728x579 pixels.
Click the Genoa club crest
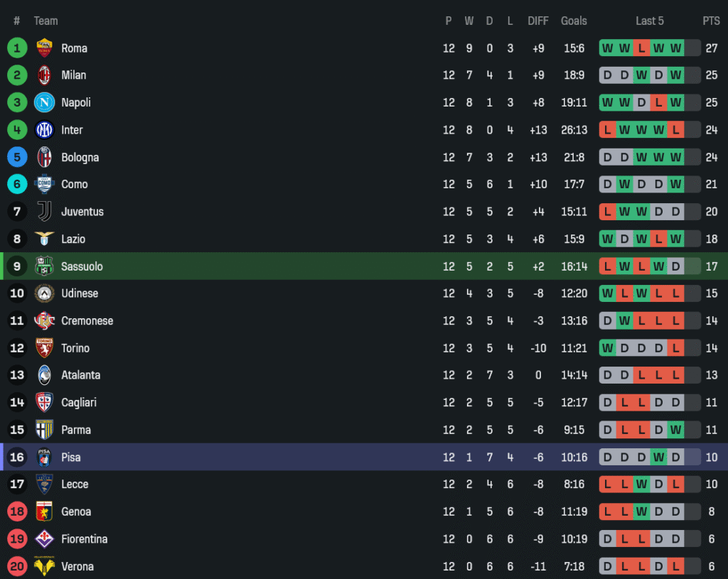point(44,512)
